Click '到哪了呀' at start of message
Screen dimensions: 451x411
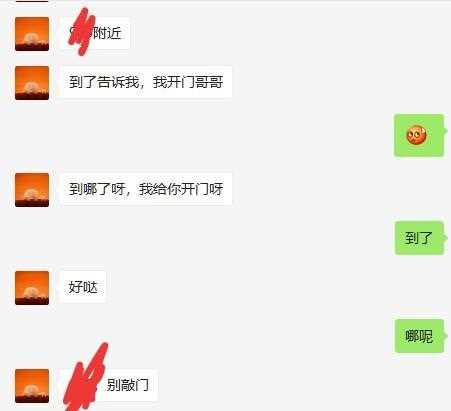coord(97,189)
